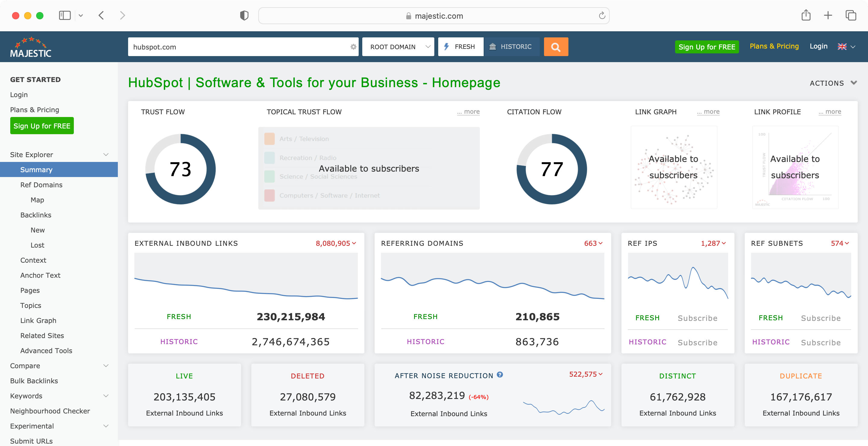Open Advanced Tools in sidebar

tap(46, 351)
